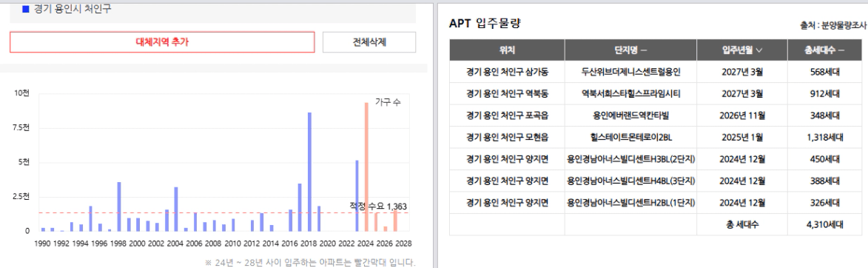Screen dimensions: 868x268
Task: Click the 대체지역 추가 button
Action: 162,42
